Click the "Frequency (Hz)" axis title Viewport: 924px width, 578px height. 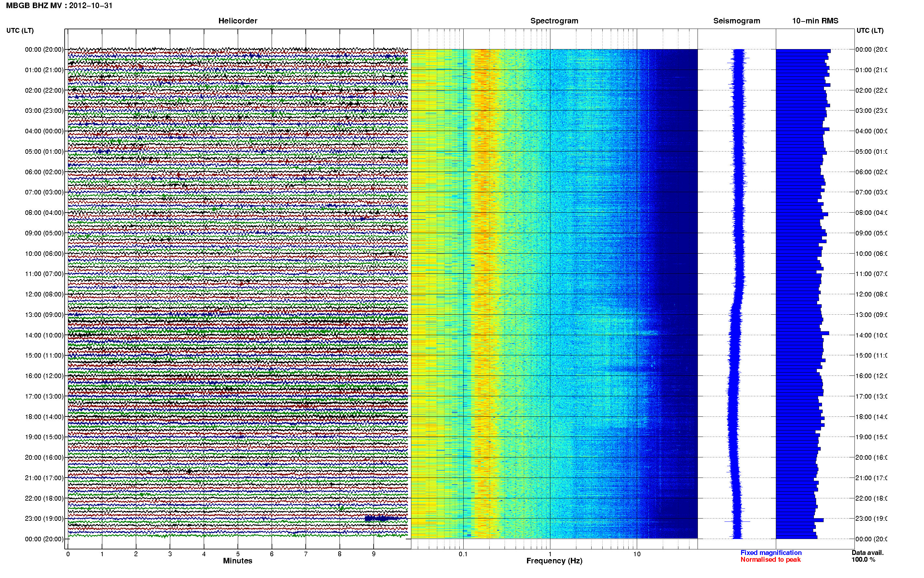click(554, 561)
